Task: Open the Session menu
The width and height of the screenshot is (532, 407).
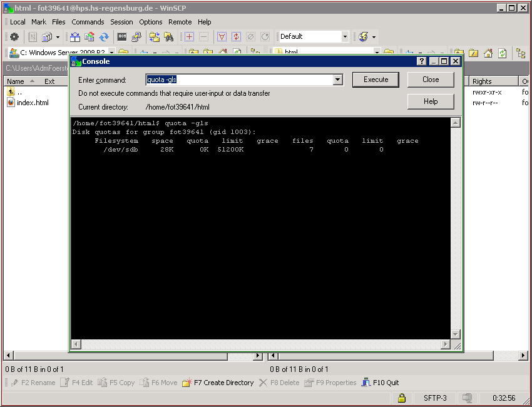Action: coord(121,22)
